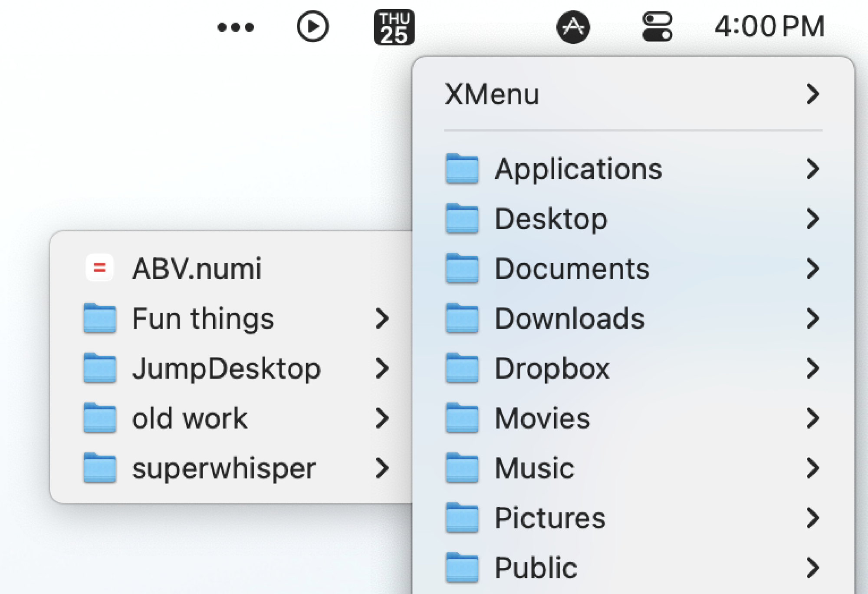Click the Pictures folder icon
Image resolution: width=868 pixels, height=594 pixels.
pos(462,518)
